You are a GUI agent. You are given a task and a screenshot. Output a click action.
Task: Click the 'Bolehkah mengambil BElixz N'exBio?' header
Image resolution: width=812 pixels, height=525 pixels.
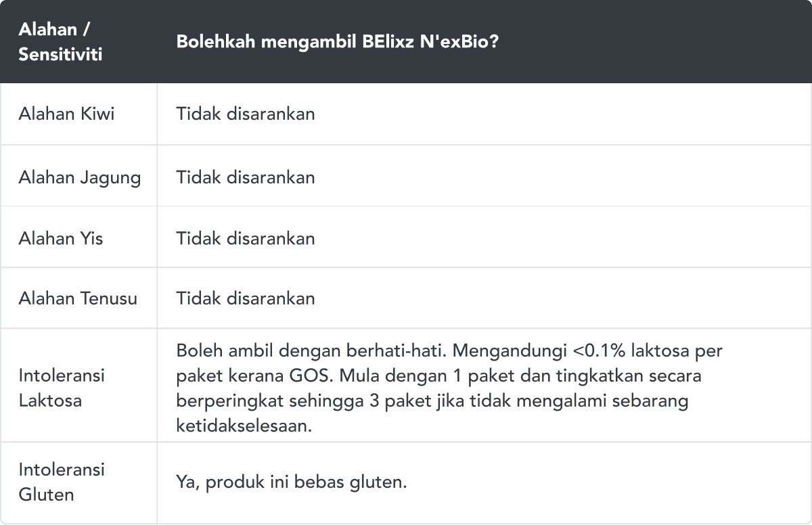pyautogui.click(x=484, y=41)
